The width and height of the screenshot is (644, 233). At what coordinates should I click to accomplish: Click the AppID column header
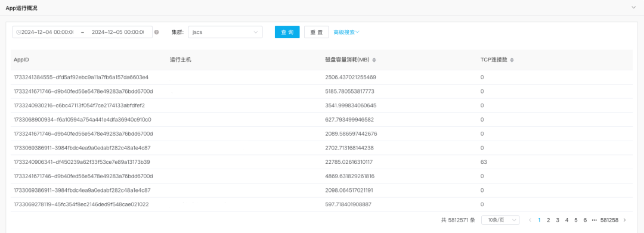21,60
